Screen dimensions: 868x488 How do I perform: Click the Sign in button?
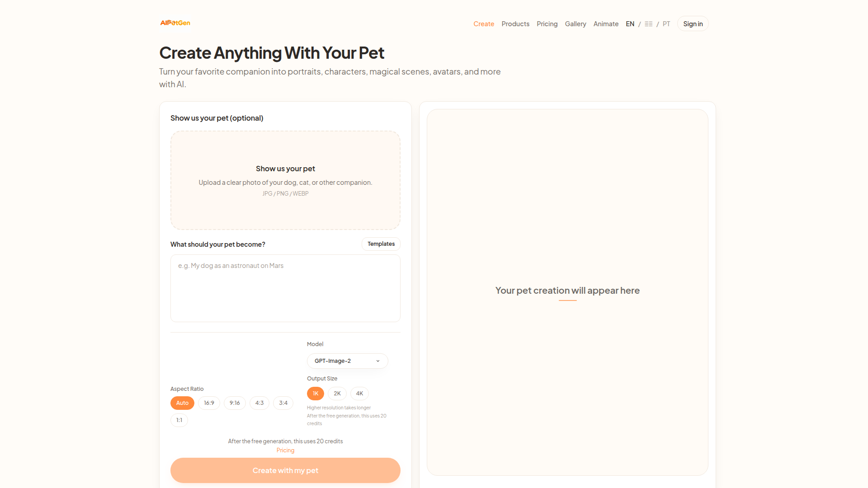[693, 24]
